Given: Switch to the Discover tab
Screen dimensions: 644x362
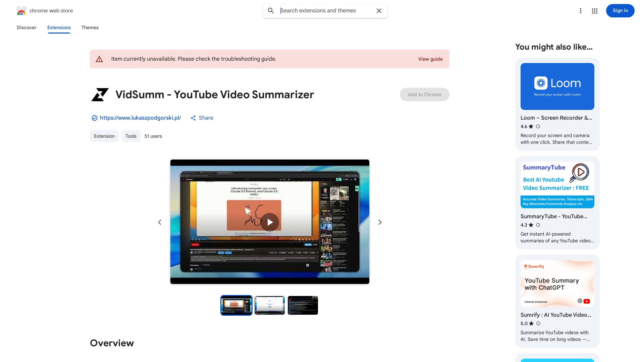Looking at the screenshot, I should pyautogui.click(x=26, y=27).
